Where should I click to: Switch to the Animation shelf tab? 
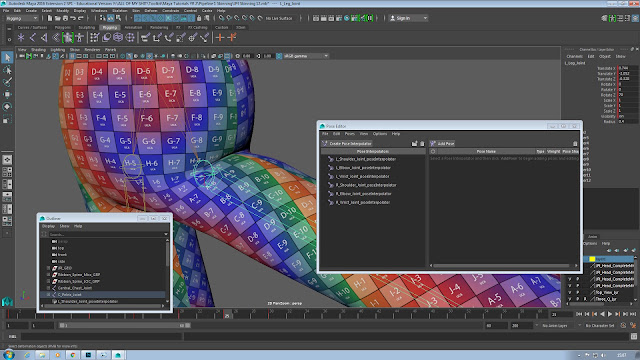(x=133, y=27)
